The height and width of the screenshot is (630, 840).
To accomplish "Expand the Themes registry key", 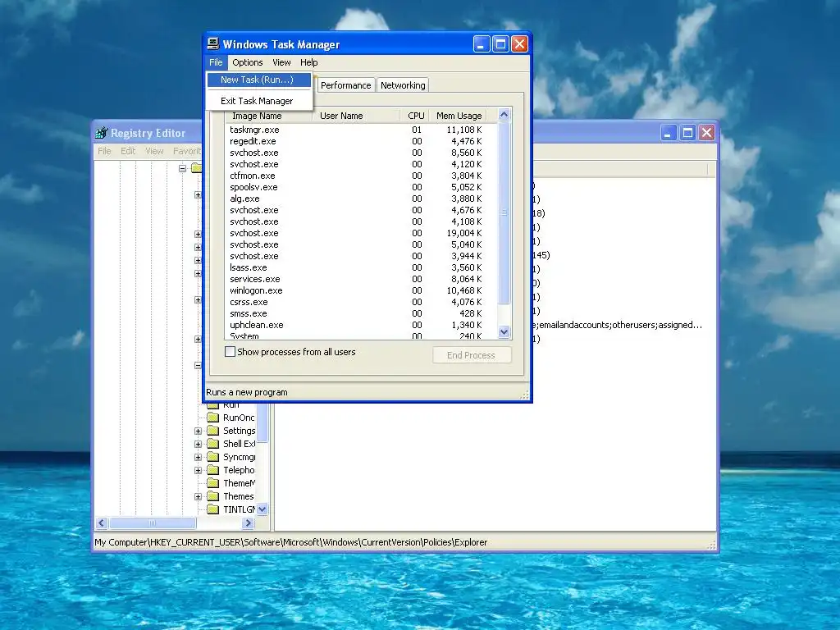I will tap(198, 496).
